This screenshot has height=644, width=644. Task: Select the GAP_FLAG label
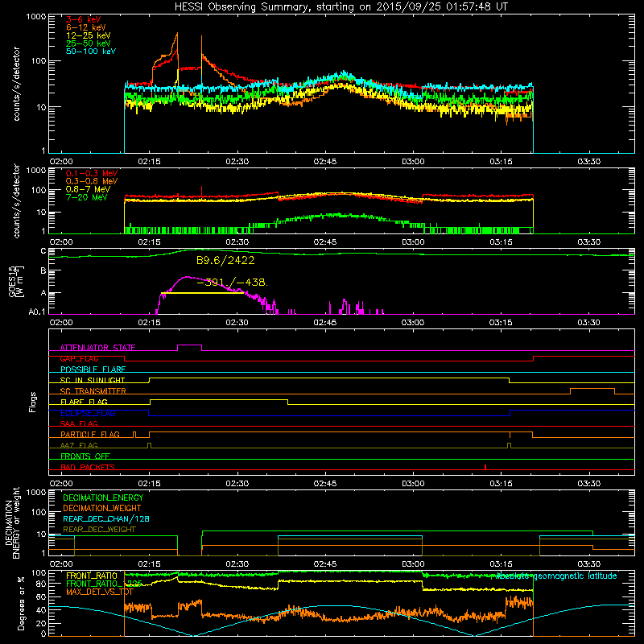pos(79,358)
